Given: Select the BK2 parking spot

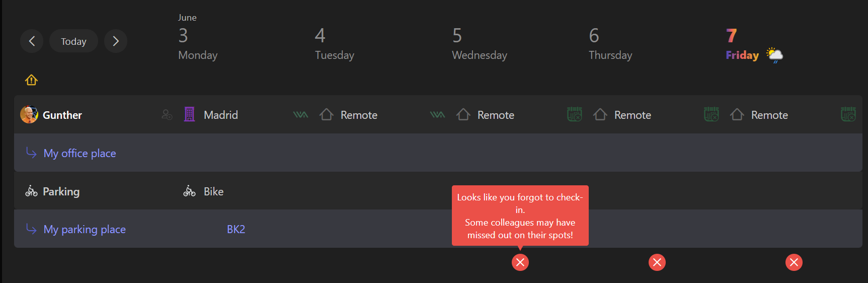Looking at the screenshot, I should pyautogui.click(x=236, y=229).
